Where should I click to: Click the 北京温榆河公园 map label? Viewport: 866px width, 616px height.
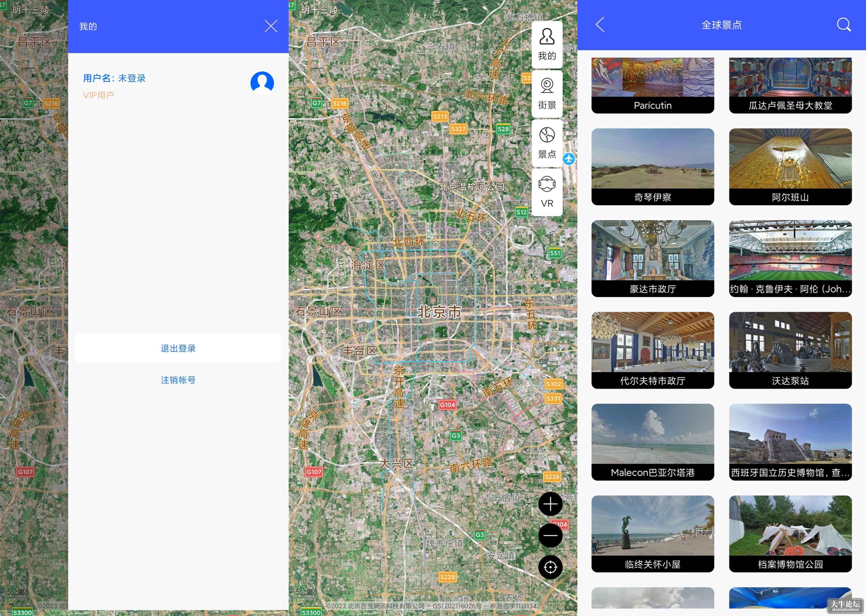(x=472, y=186)
